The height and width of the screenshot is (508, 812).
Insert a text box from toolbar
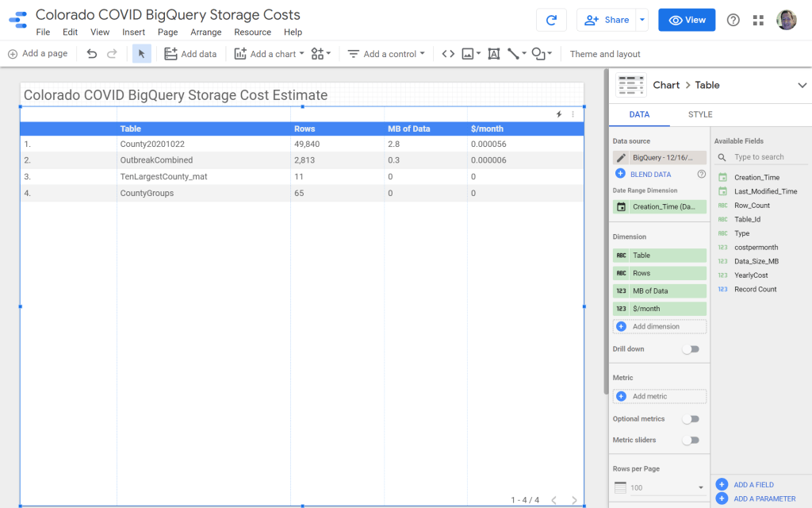pyautogui.click(x=493, y=54)
